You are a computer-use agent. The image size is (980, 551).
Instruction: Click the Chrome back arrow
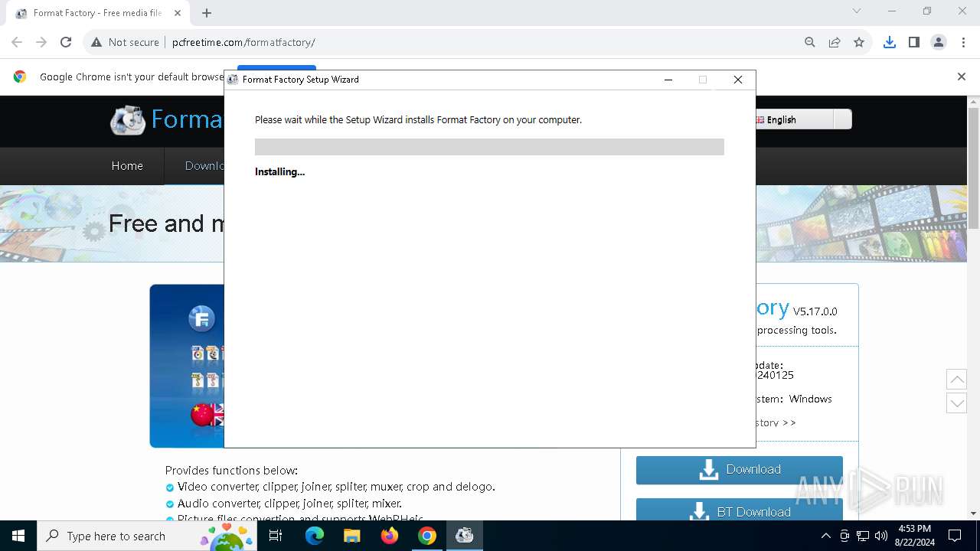[x=17, y=42]
